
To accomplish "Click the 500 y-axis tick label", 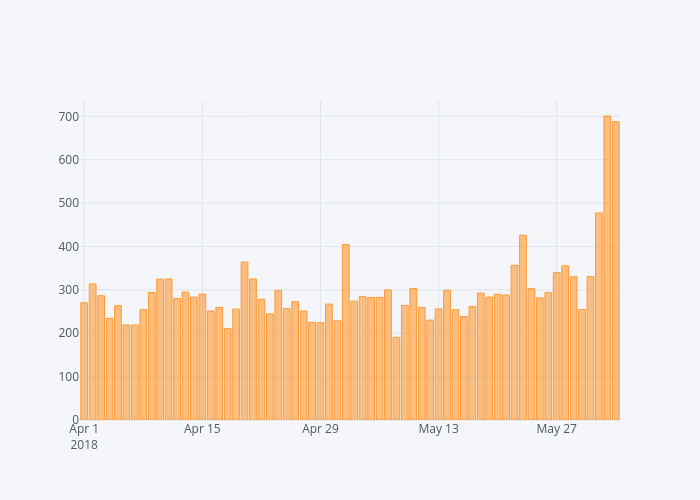I will 68,203.
